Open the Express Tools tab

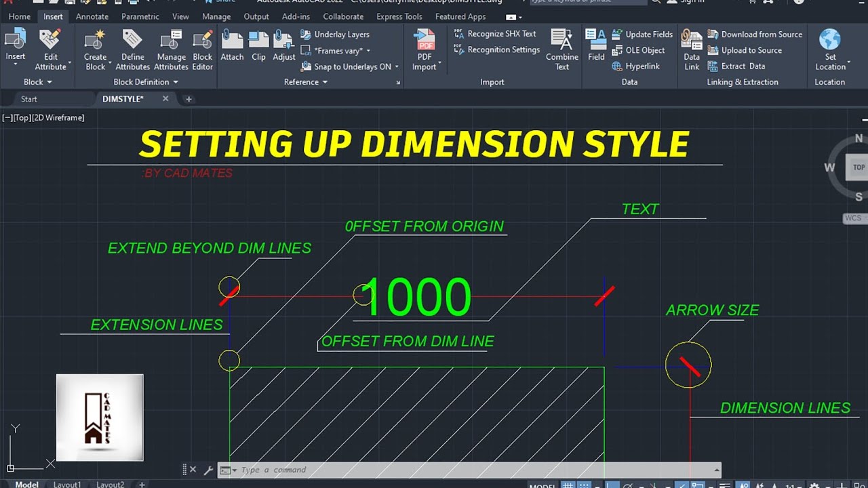click(399, 16)
